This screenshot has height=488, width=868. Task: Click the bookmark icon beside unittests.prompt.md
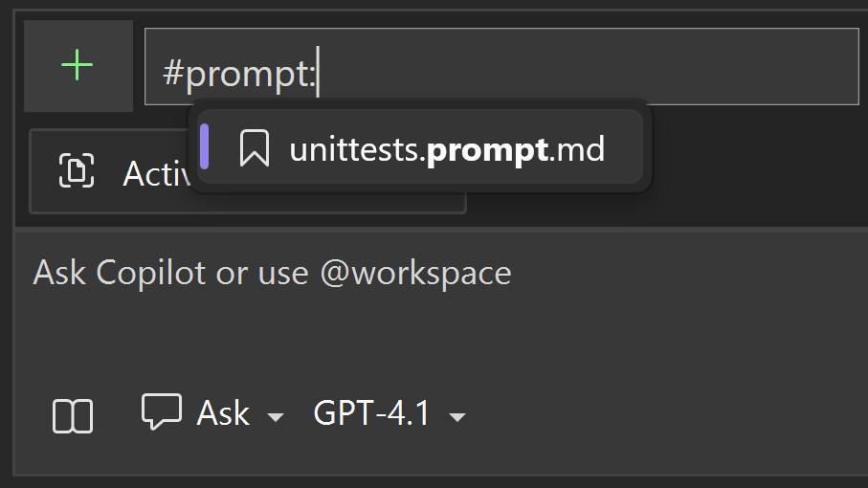[x=254, y=148]
